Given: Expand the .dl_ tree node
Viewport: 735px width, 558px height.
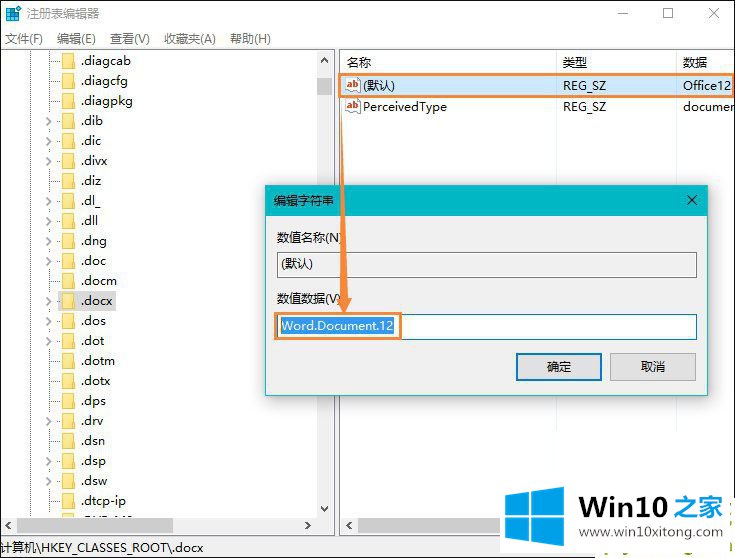Looking at the screenshot, I should (x=48, y=201).
